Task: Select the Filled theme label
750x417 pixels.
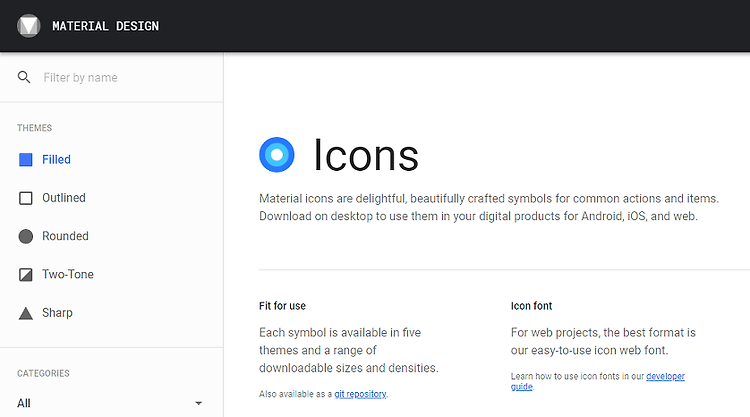Action: click(x=56, y=159)
